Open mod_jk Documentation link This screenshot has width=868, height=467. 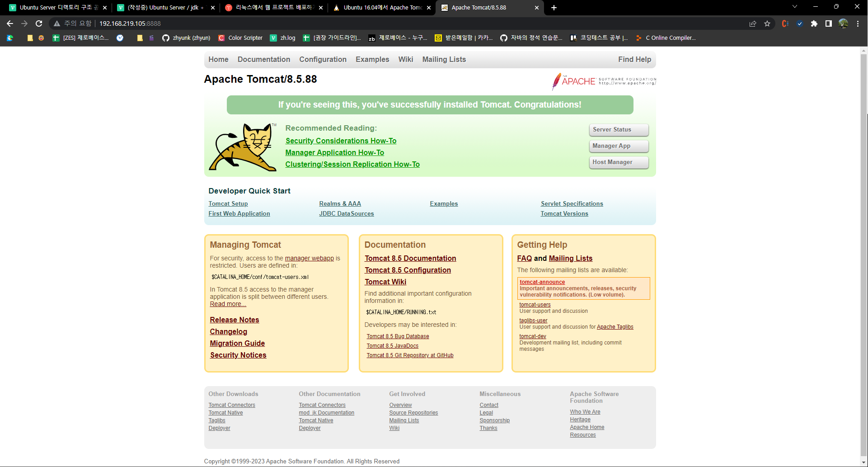pyautogui.click(x=326, y=413)
